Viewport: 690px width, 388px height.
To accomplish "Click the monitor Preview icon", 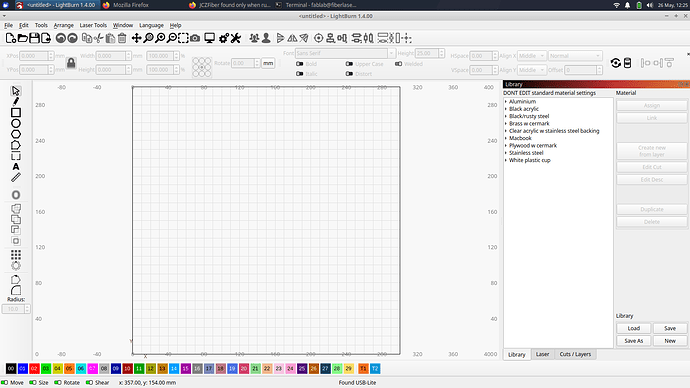I will 209,38.
